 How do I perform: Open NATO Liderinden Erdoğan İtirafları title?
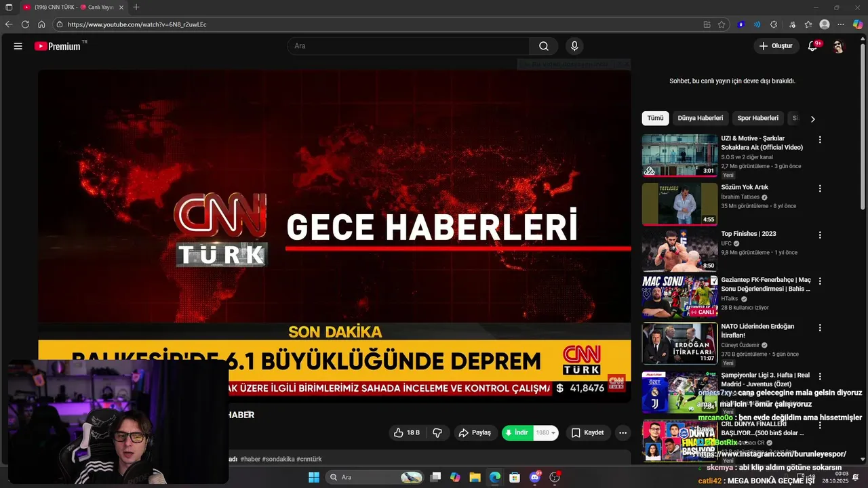tap(757, 331)
